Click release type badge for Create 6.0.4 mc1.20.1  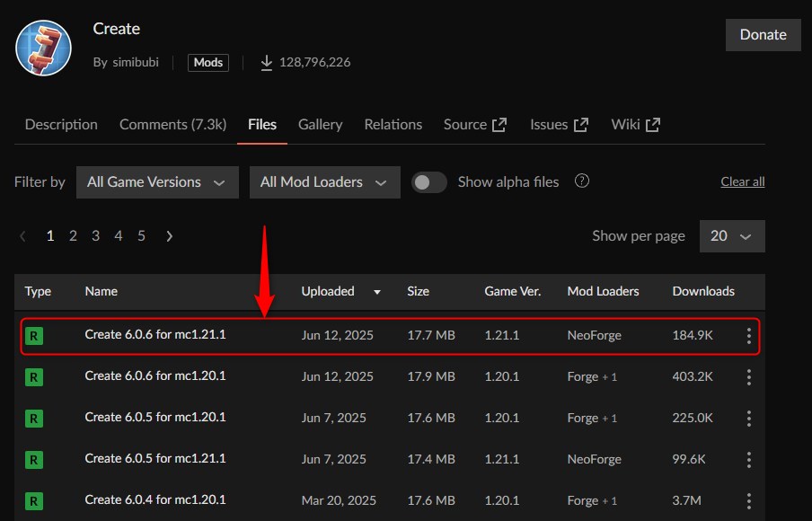(34, 501)
